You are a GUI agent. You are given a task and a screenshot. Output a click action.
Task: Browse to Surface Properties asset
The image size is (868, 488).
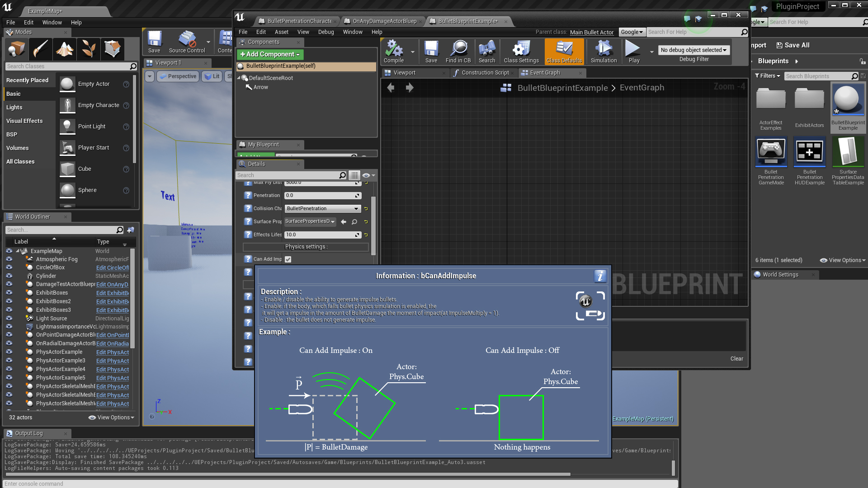point(354,222)
